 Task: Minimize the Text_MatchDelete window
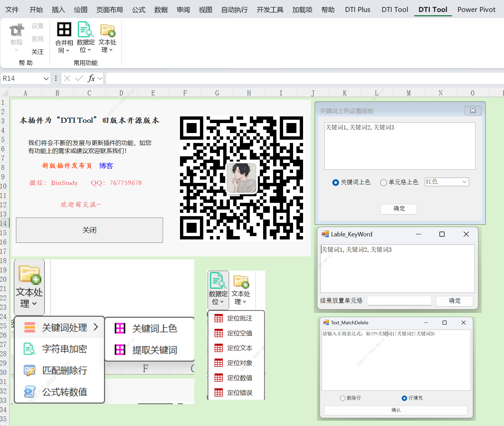(x=426, y=323)
